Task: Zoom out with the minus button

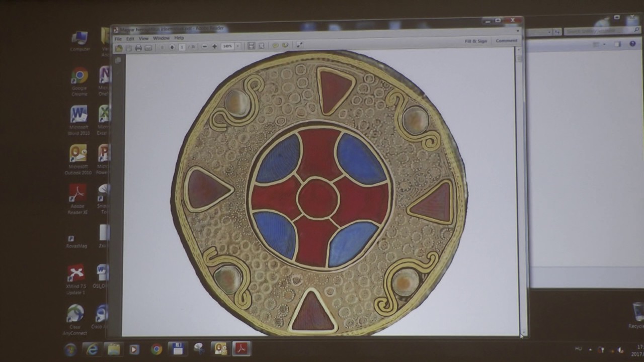Action: pos(204,46)
